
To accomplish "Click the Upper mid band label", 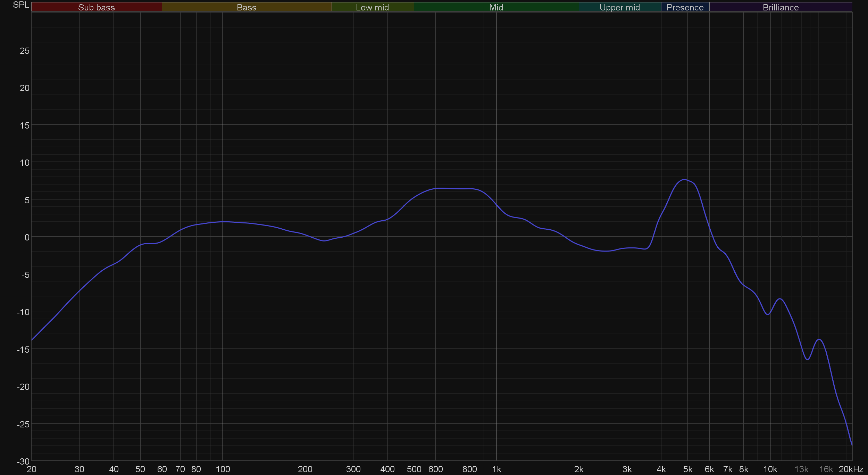I will [619, 7].
